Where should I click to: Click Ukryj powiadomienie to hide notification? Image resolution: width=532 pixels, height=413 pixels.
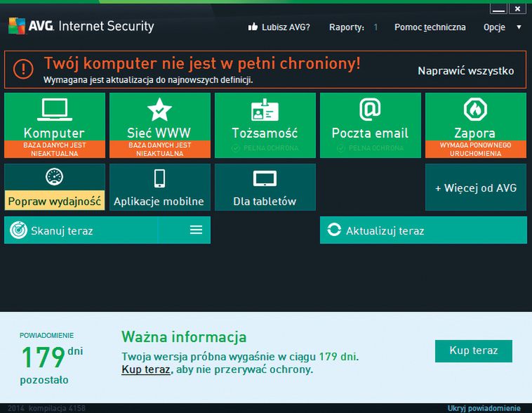484,408
